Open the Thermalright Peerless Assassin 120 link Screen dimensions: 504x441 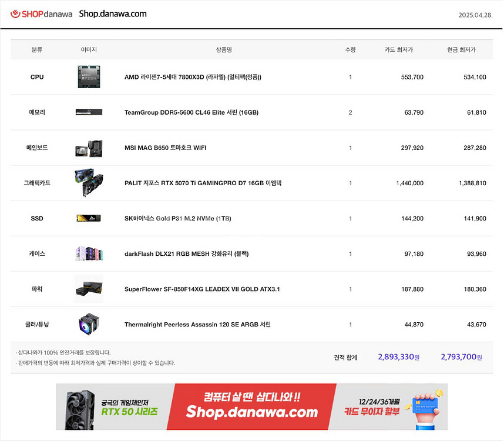pyautogui.click(x=198, y=325)
